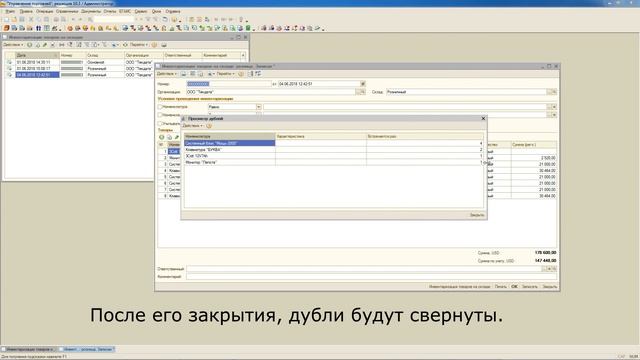Screen dimensions: 640x360
Task: Open Действия menu in list window
Action: 13,45
